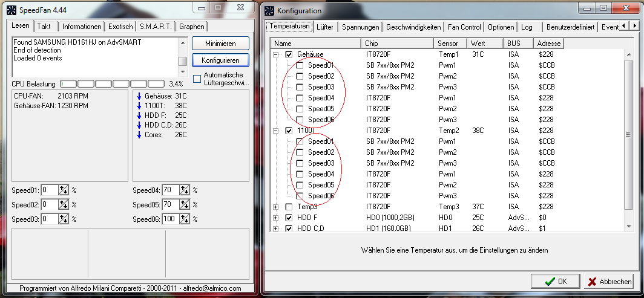Sort by the Chip column header
This screenshot has width=644, height=298.
click(398, 43)
